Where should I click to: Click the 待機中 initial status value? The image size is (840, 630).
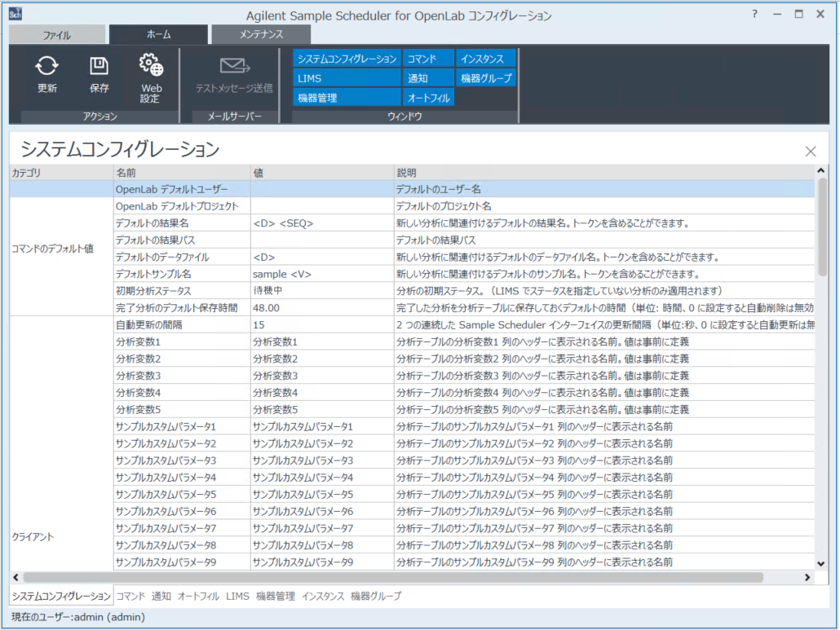322,291
